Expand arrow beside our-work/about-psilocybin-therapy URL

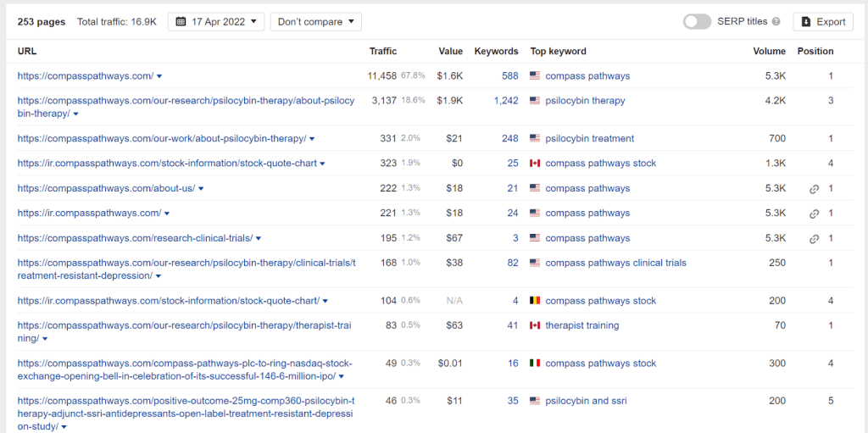click(312, 139)
